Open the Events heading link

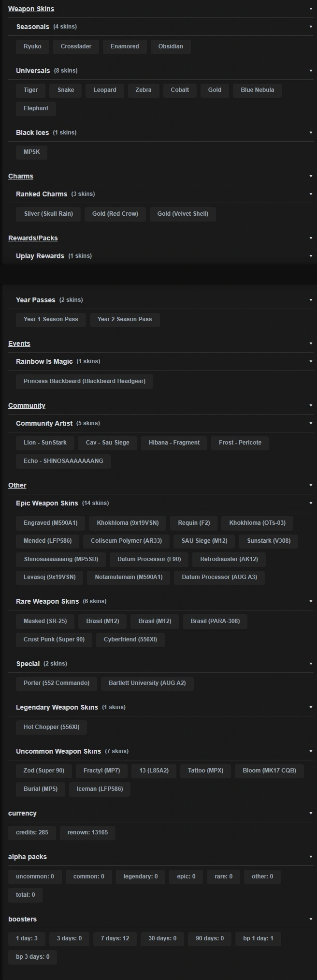[x=19, y=343]
